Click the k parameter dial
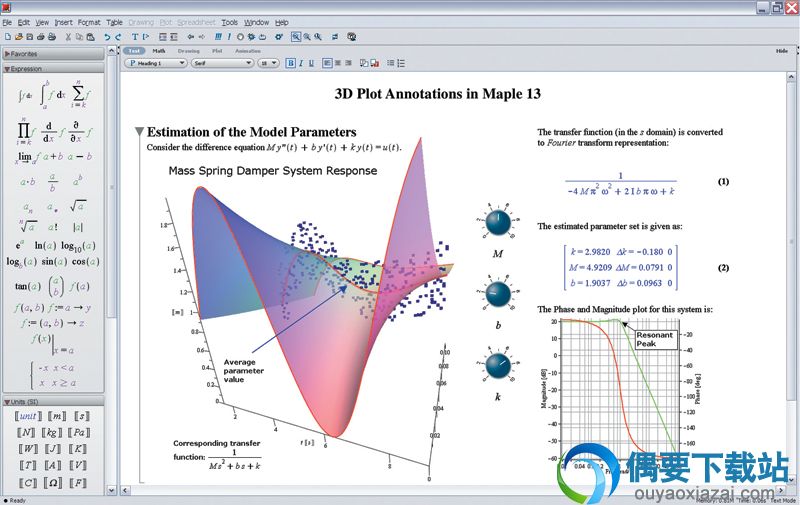The width and height of the screenshot is (800, 505). click(x=498, y=366)
